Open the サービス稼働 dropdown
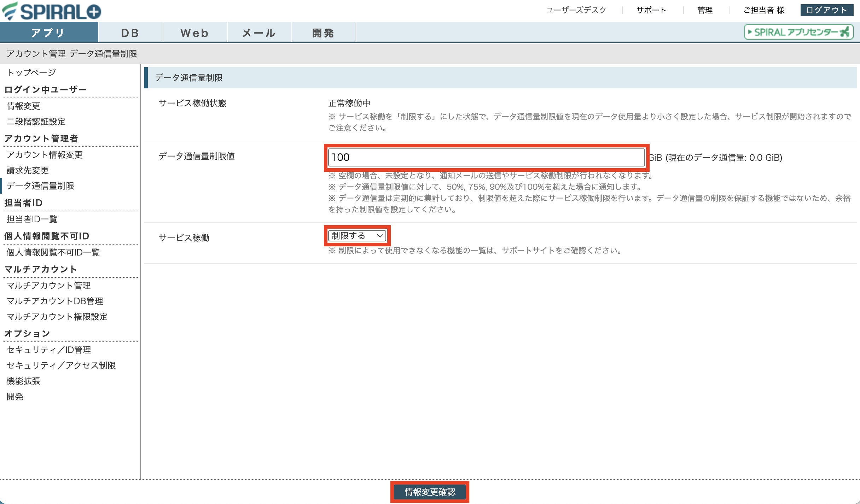860x504 pixels. [x=357, y=236]
